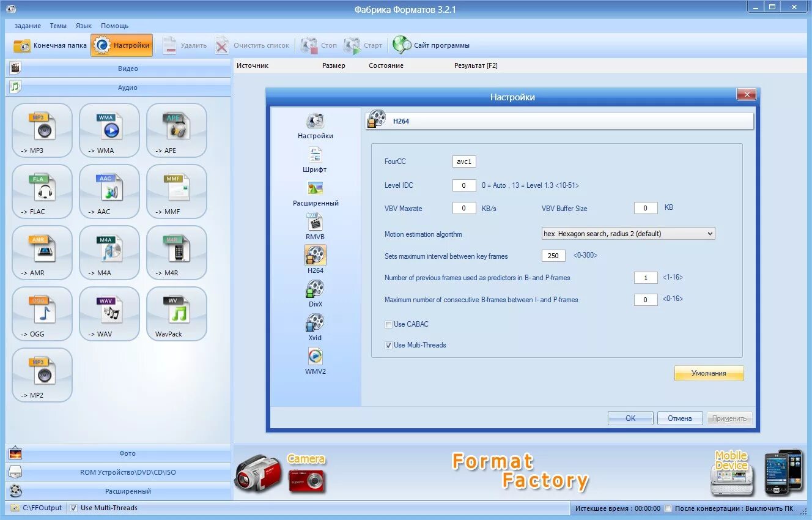Image resolution: width=812 pixels, height=520 pixels.
Task: Click the Camera banner icon
Action: click(x=280, y=474)
